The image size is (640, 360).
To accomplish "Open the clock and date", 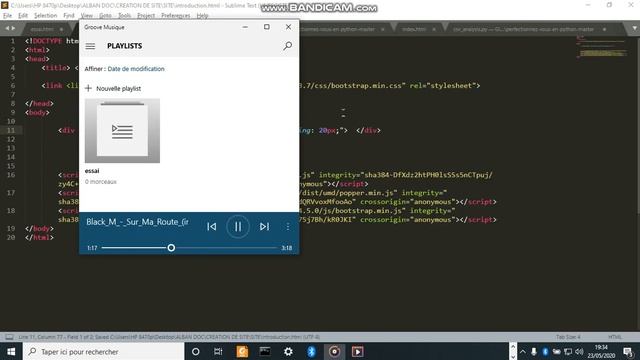I will point(601,351).
